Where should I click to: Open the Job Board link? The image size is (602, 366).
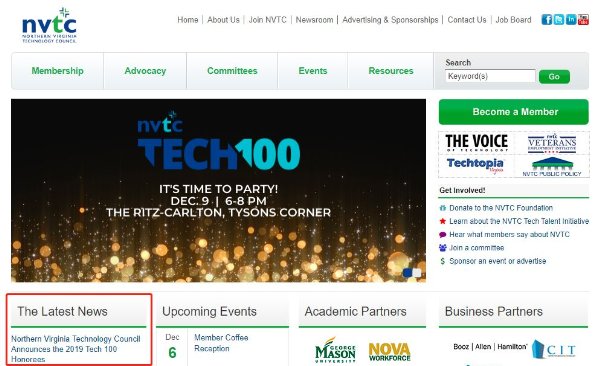[x=513, y=20]
